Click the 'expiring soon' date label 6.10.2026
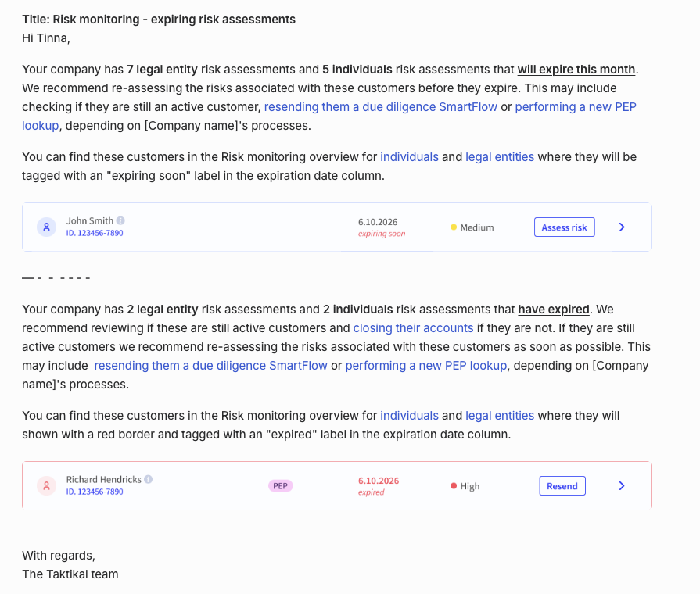This screenshot has height=594, width=700. pyautogui.click(x=378, y=222)
